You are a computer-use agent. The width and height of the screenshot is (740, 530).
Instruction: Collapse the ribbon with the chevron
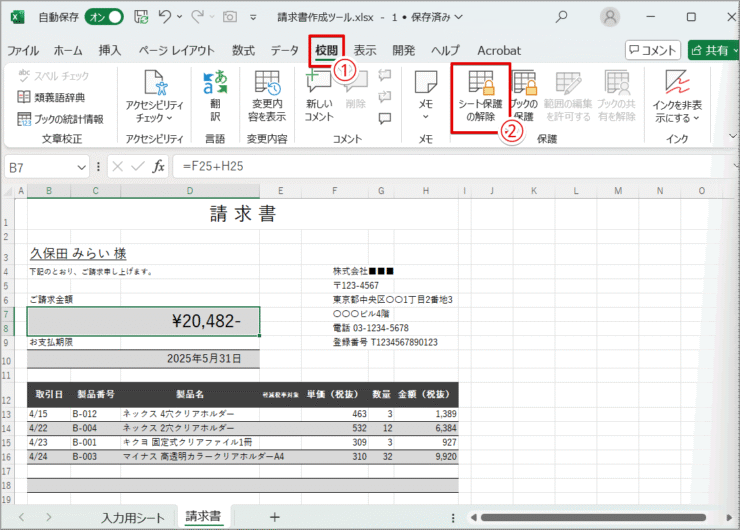(x=732, y=136)
